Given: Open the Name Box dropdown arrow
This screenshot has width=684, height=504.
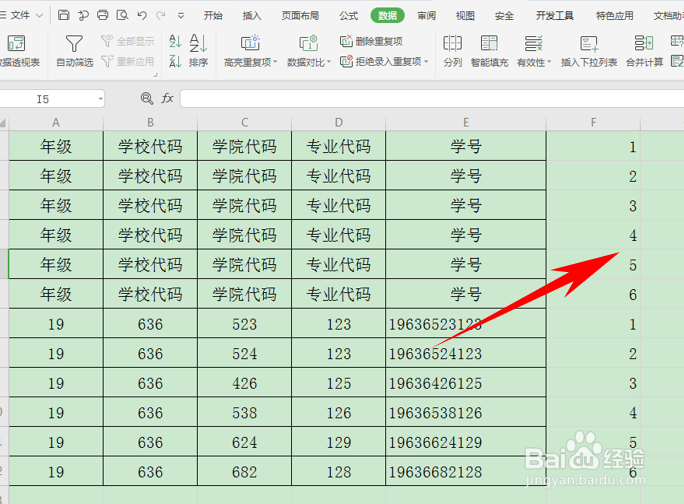Looking at the screenshot, I should 100,99.
